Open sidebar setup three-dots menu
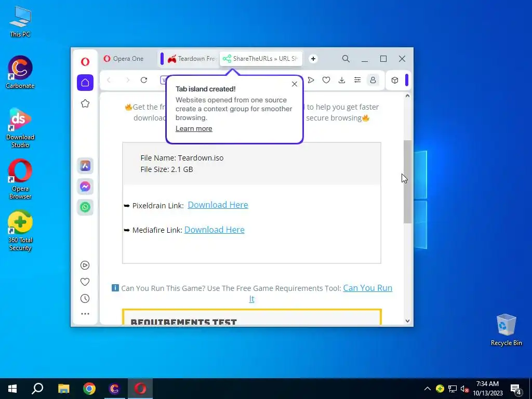 point(85,314)
